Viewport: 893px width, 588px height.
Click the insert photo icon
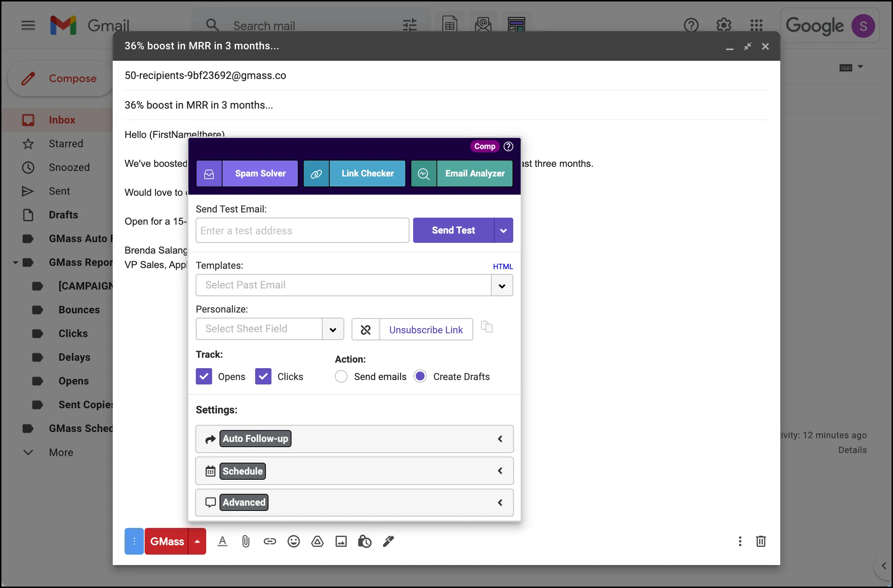[341, 541]
